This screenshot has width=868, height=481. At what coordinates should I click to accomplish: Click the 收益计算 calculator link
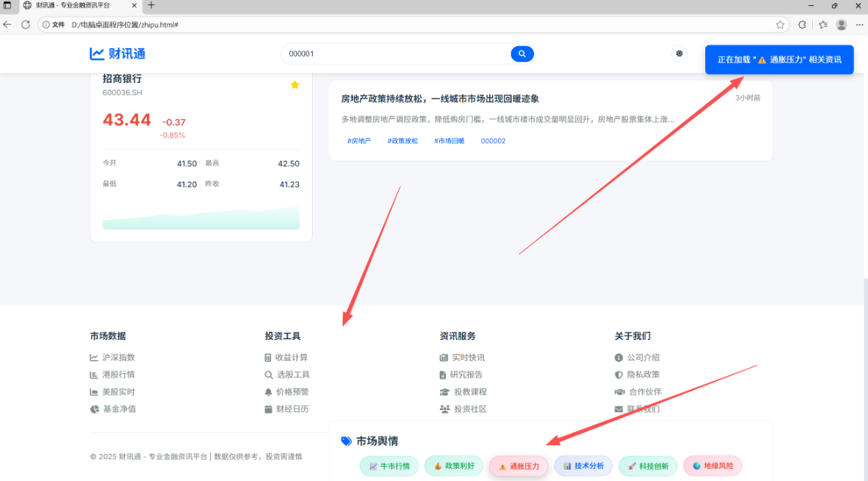[x=291, y=357]
